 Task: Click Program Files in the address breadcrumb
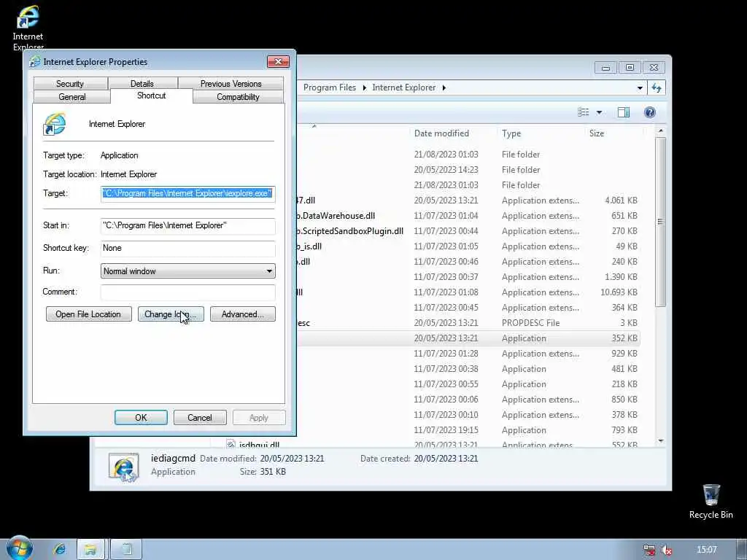330,87
